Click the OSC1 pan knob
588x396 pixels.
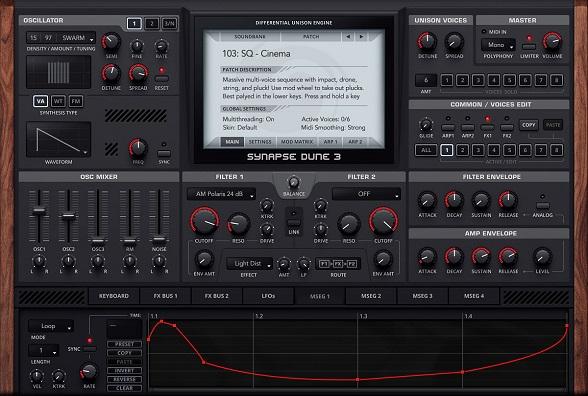click(39, 261)
